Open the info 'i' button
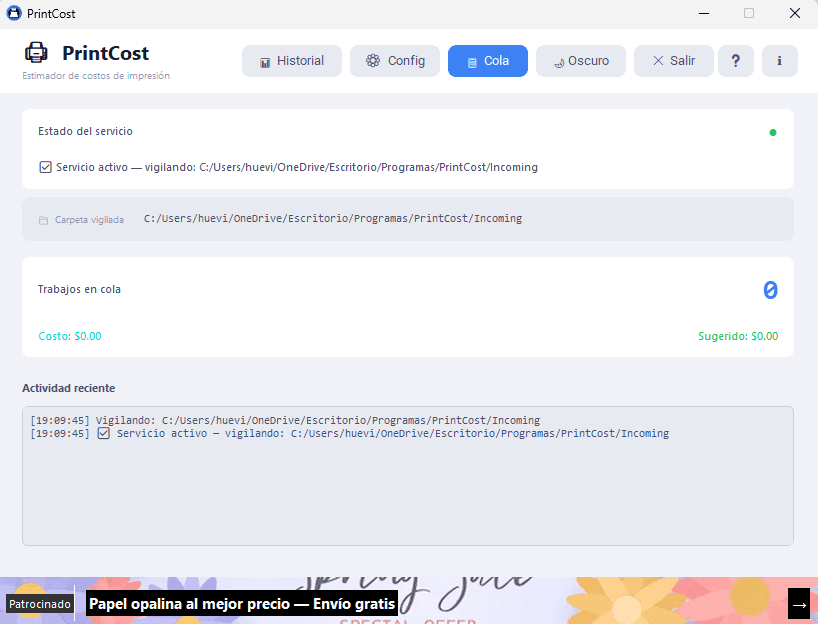Image resolution: width=818 pixels, height=624 pixels. [779, 61]
